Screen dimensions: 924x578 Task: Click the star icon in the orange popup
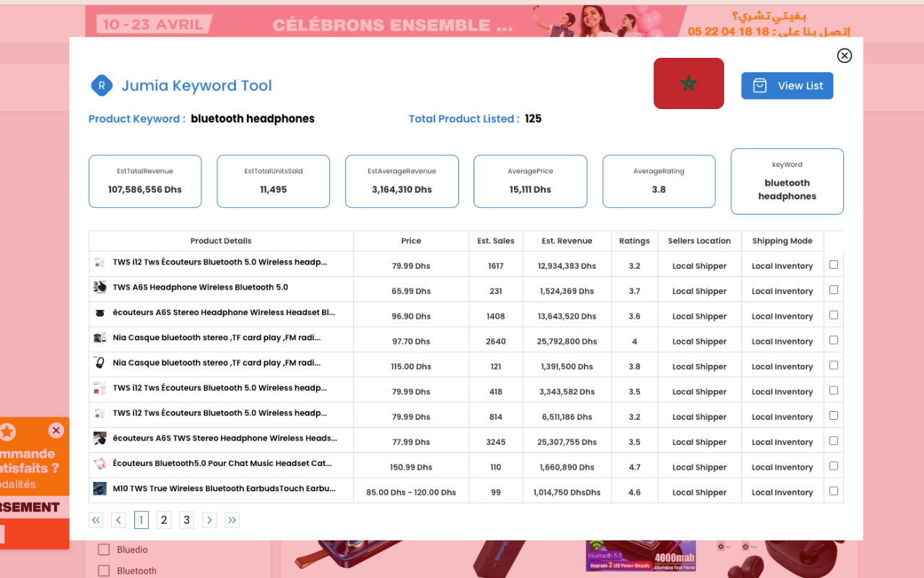8,431
